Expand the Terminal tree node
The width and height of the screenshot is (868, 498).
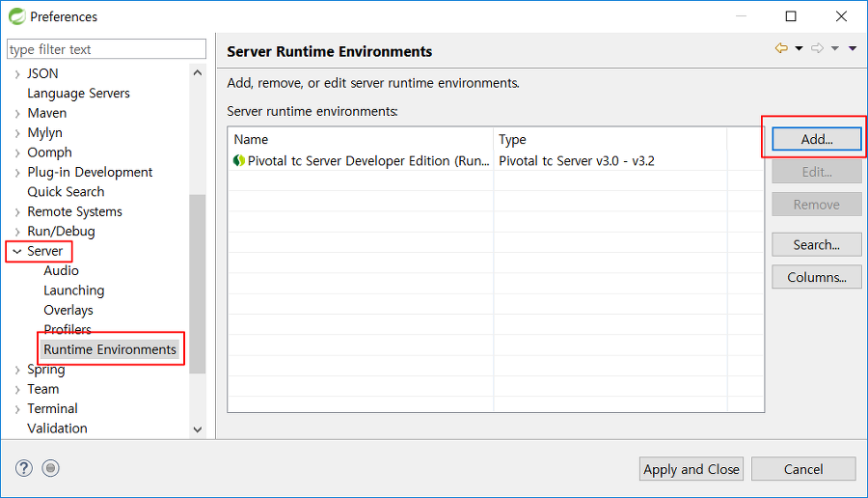[17, 409]
